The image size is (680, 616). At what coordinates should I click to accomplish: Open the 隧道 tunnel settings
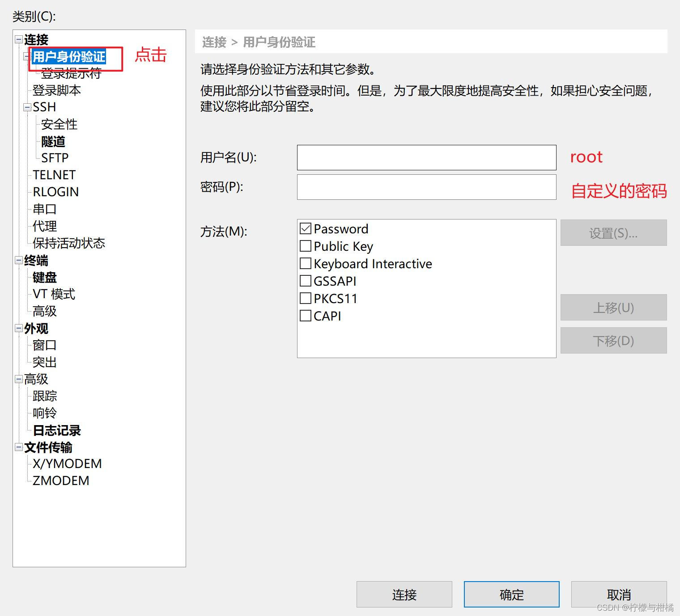tap(52, 141)
